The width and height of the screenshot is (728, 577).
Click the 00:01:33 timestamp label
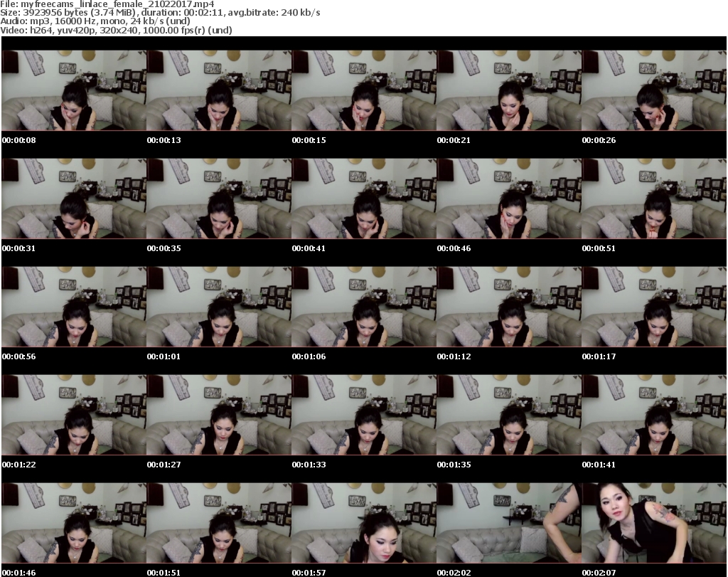(x=309, y=465)
